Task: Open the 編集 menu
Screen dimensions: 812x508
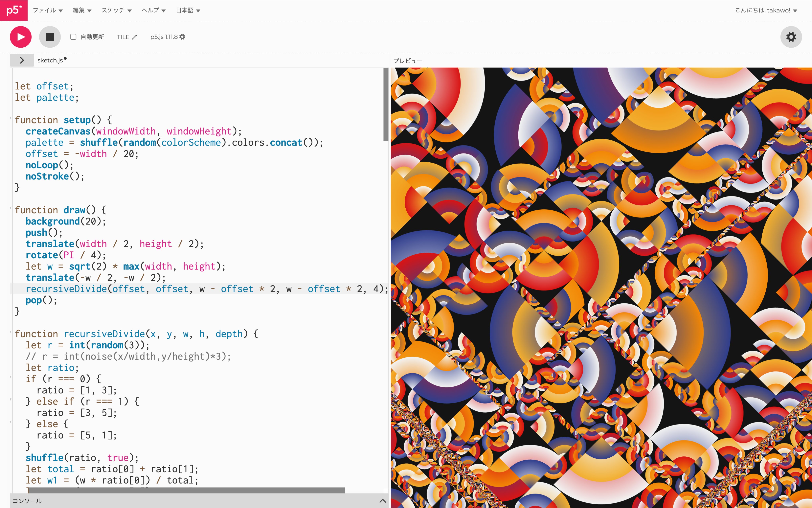Action: (82, 11)
